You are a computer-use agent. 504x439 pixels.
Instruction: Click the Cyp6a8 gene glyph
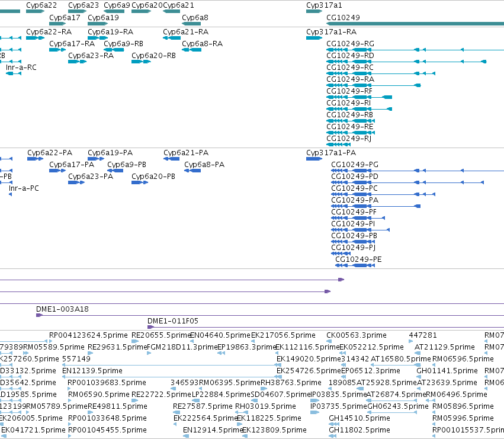[x=191, y=24]
